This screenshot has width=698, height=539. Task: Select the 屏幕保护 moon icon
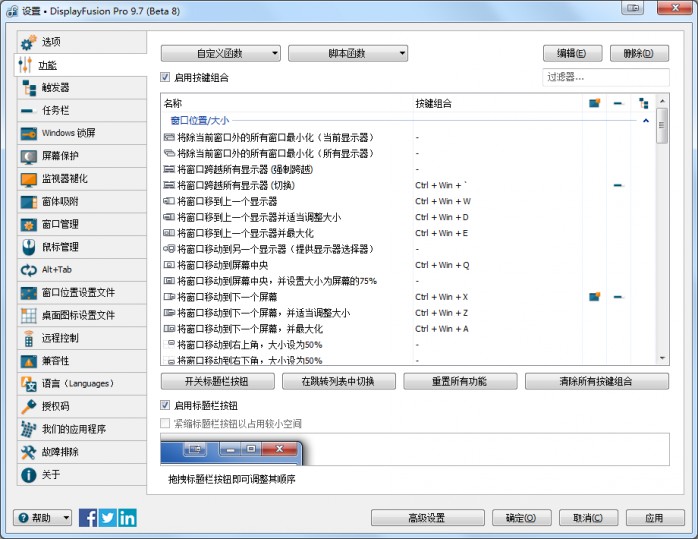[28, 156]
